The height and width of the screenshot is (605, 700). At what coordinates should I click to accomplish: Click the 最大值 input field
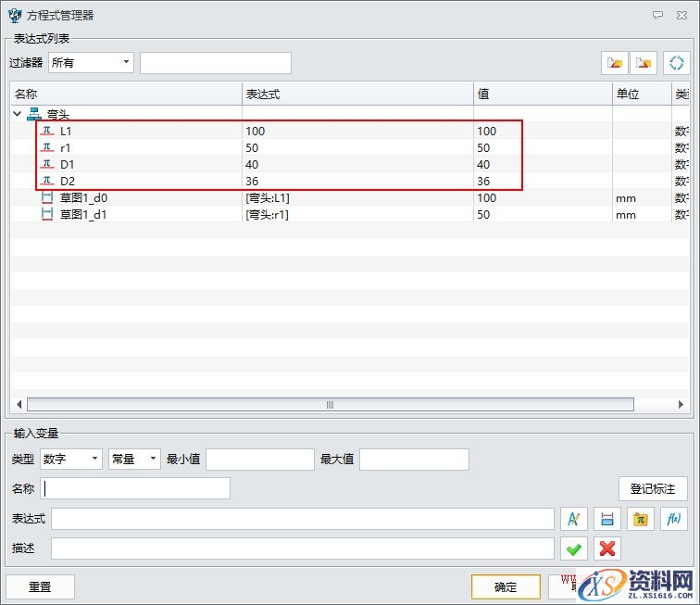(414, 460)
